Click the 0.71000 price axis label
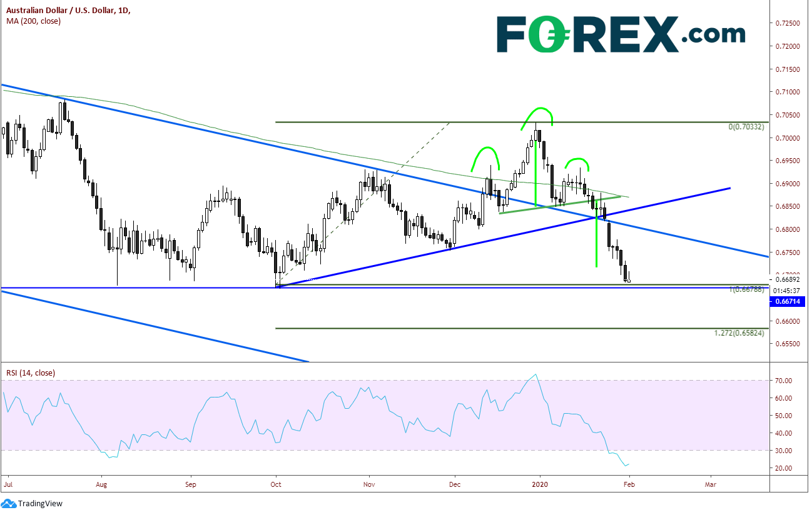Image resolution: width=812 pixels, height=515 pixels. [788, 92]
